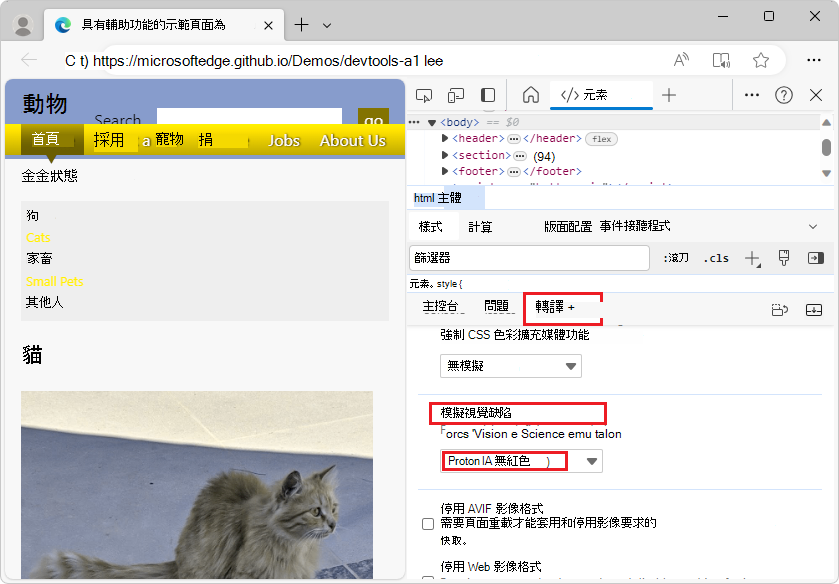
Task: Click the undock quick view icon
Action: 780,309
